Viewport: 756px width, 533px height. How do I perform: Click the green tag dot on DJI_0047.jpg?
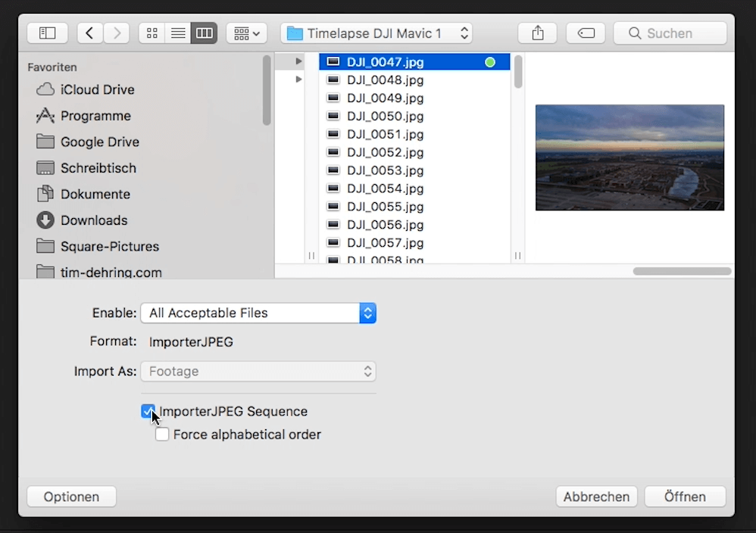tap(490, 62)
